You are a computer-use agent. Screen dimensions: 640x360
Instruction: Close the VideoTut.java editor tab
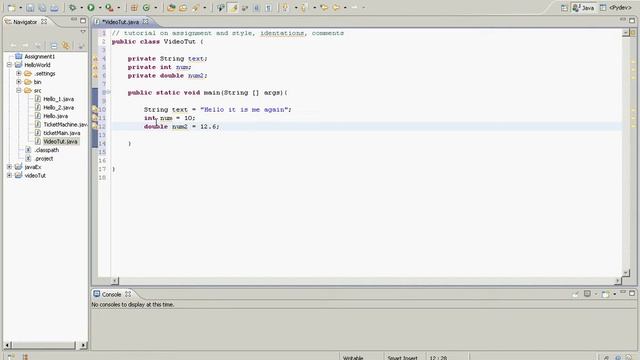(145, 22)
